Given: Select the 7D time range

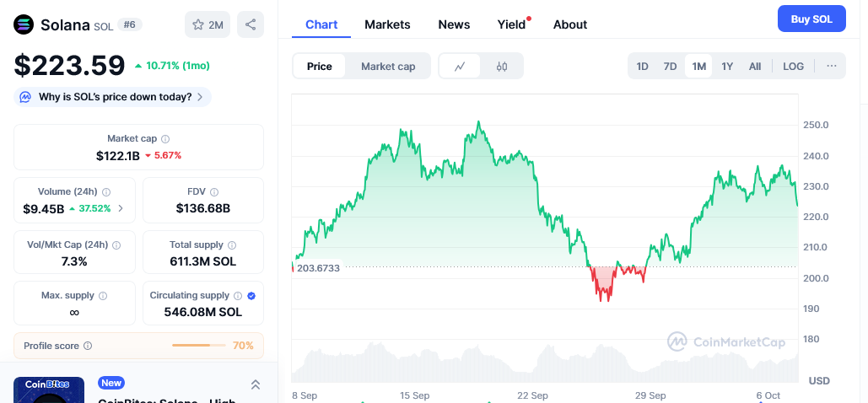Looking at the screenshot, I should point(670,67).
